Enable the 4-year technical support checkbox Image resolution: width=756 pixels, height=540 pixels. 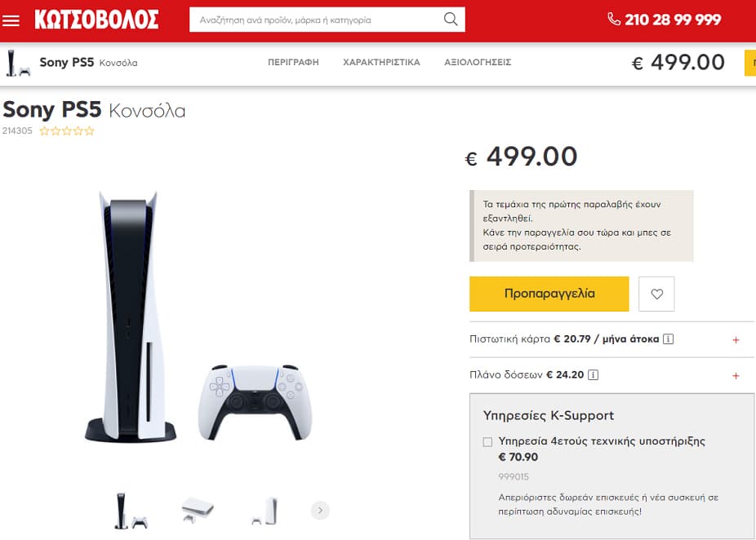487,442
